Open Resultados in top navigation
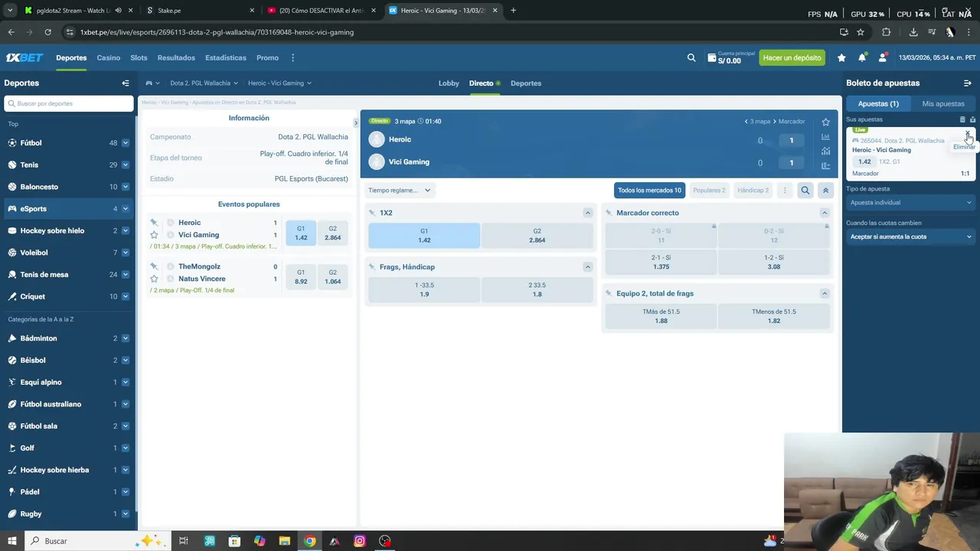The width and height of the screenshot is (980, 551). [176, 57]
